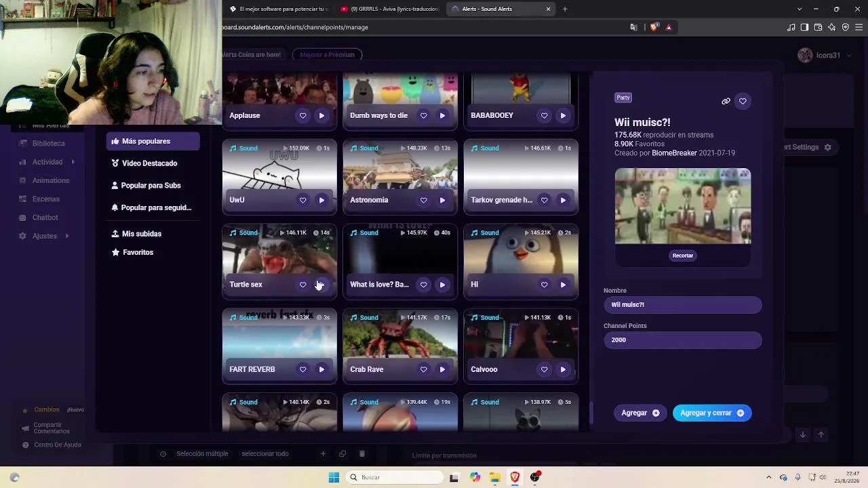The height and width of the screenshot is (488, 868).
Task: Play the Applause sound preview
Action: coord(321,115)
